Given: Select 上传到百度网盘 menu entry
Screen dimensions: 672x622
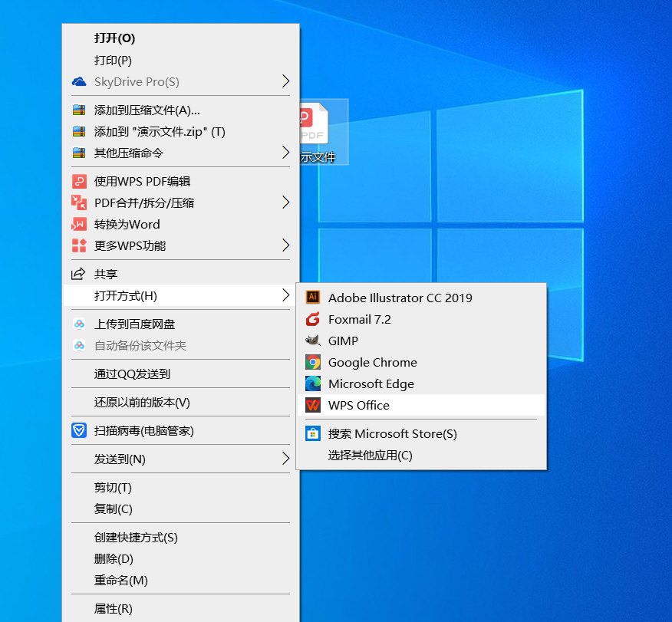Looking at the screenshot, I should 180,324.
